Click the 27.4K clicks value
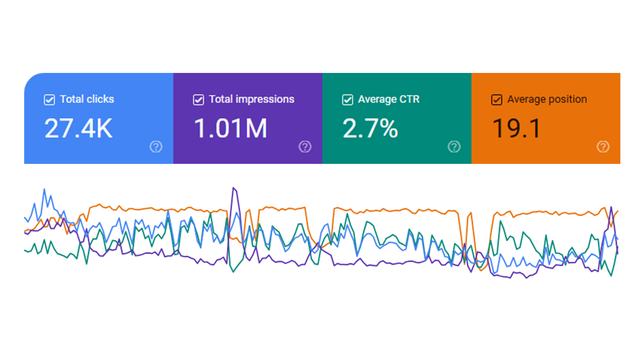644x362 pixels. (x=78, y=129)
